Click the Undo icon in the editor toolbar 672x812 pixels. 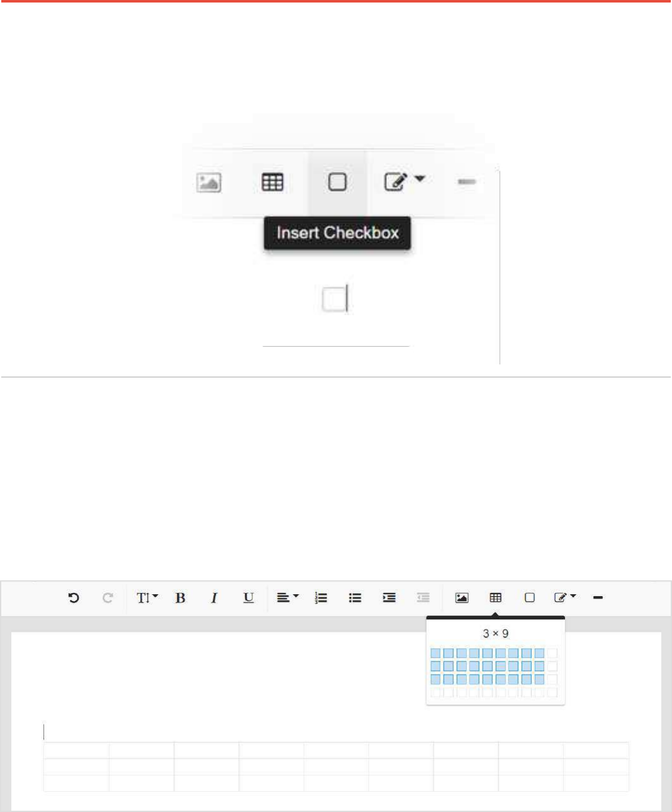click(x=74, y=598)
